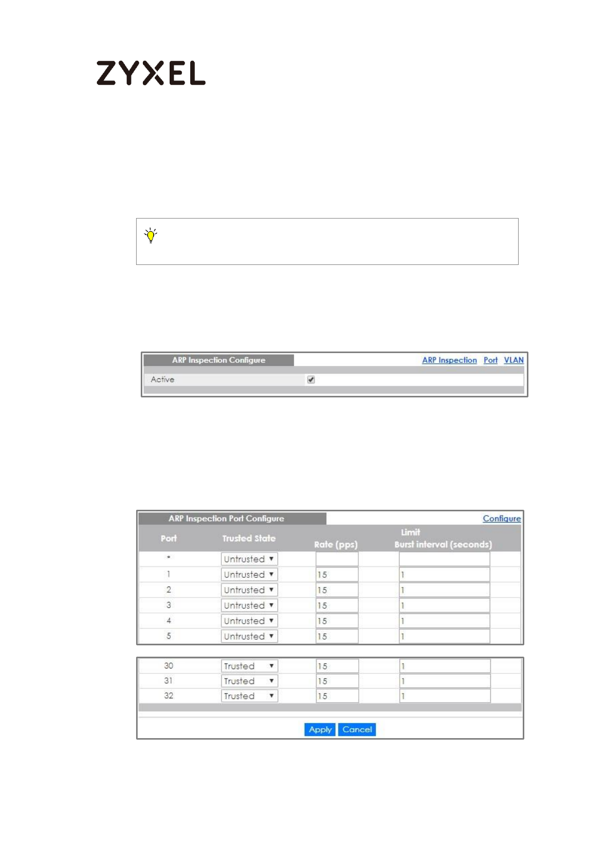Follow the Configure link

(x=501, y=519)
